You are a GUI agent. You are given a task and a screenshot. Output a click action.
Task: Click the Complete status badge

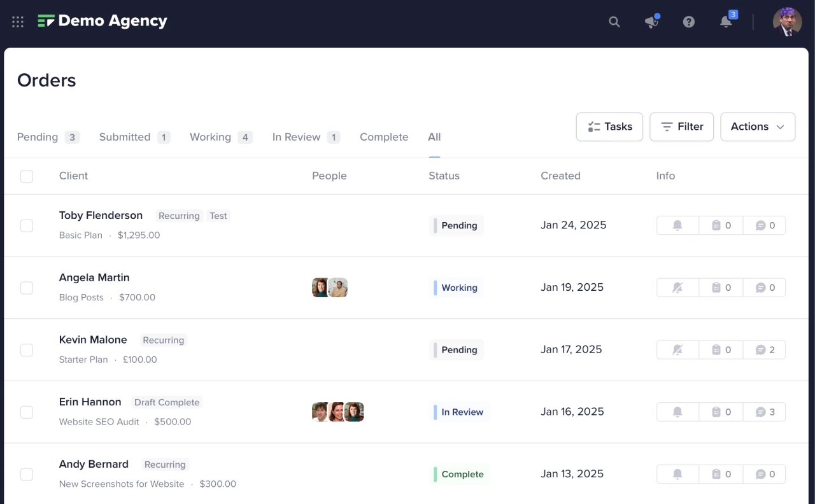click(x=460, y=474)
